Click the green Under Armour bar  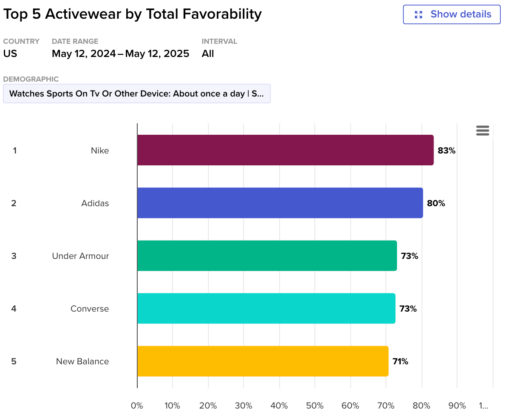[x=267, y=255]
